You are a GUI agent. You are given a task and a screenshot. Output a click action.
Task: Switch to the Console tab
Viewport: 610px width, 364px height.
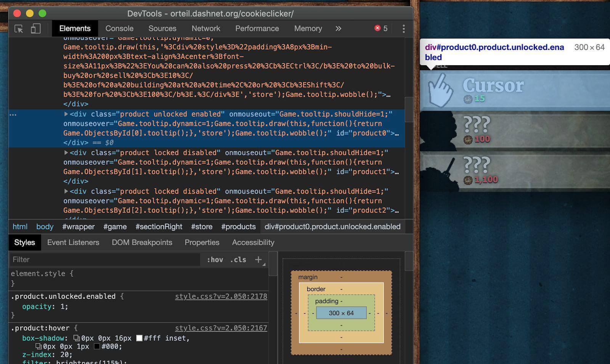pyautogui.click(x=119, y=29)
